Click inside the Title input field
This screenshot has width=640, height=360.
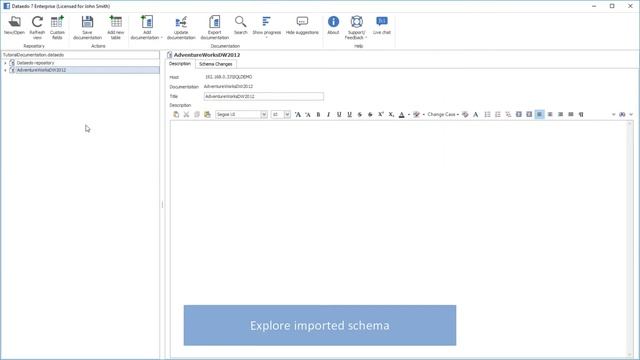click(x=264, y=96)
